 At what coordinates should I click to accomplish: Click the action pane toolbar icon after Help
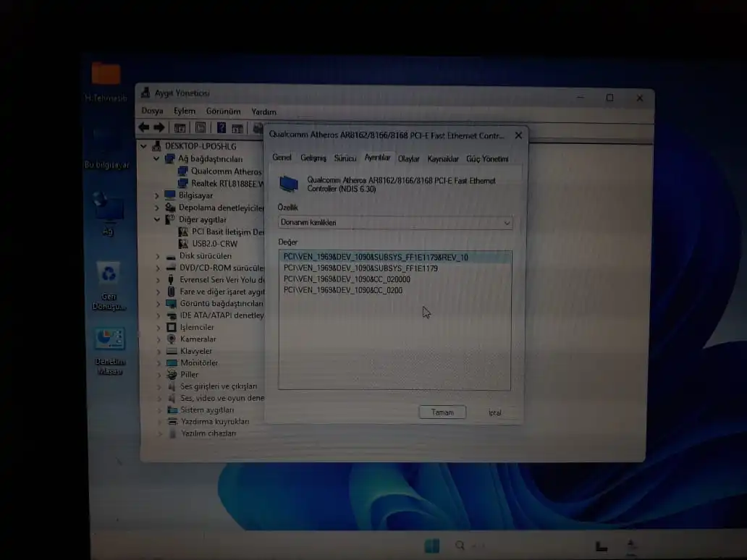[x=237, y=128]
